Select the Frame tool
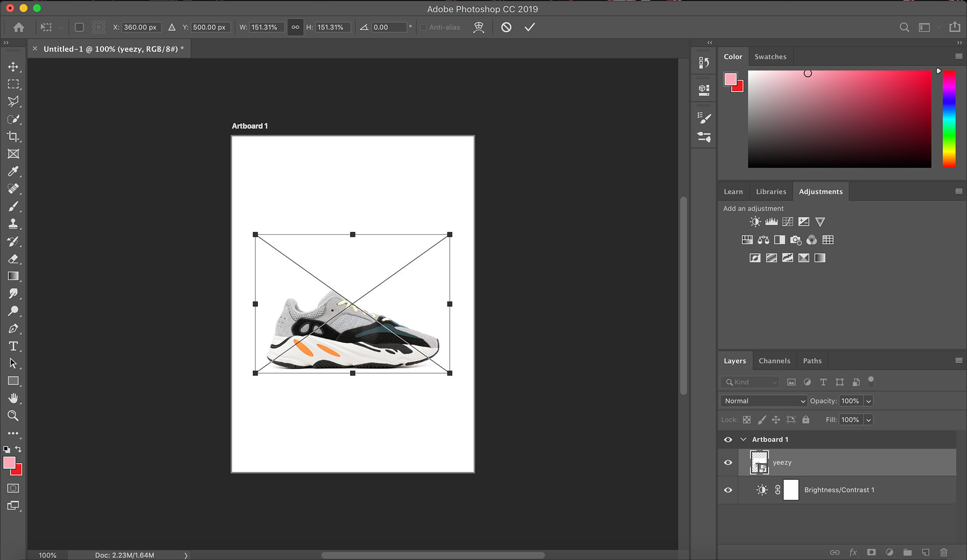The image size is (967, 560). (13, 154)
